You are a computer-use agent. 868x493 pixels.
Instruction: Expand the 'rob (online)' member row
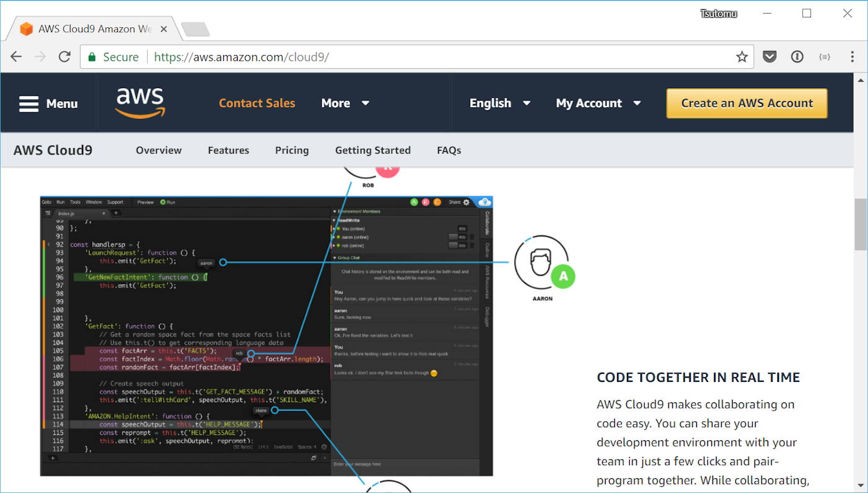click(334, 246)
